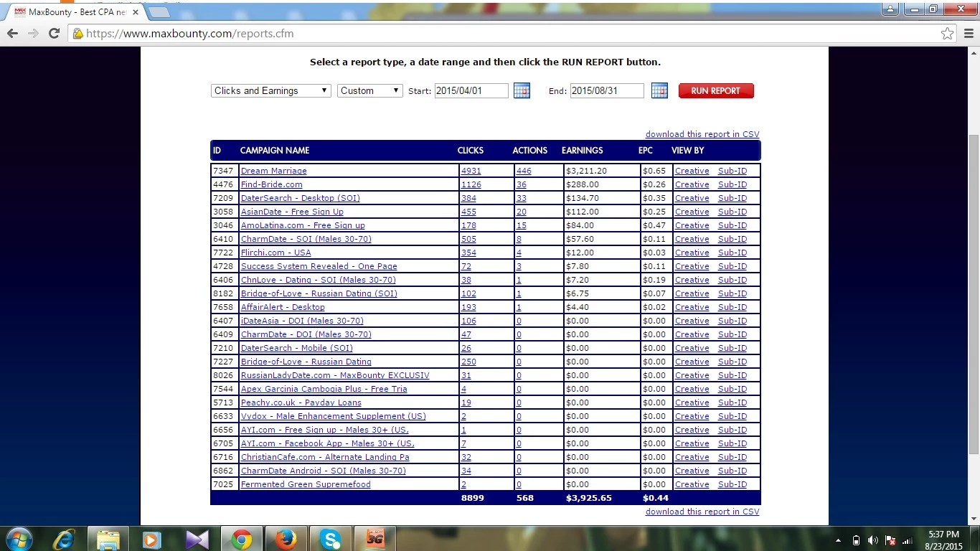Go back to the previous page
980x551 pixels.
[x=12, y=34]
